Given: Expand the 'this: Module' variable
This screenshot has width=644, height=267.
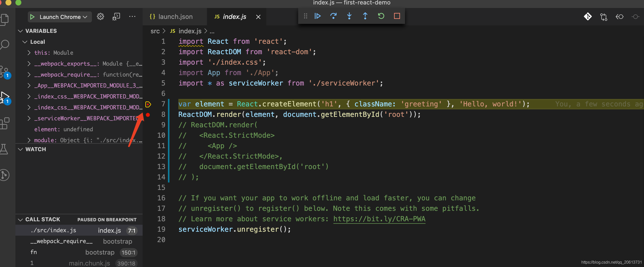Looking at the screenshot, I should tap(29, 52).
